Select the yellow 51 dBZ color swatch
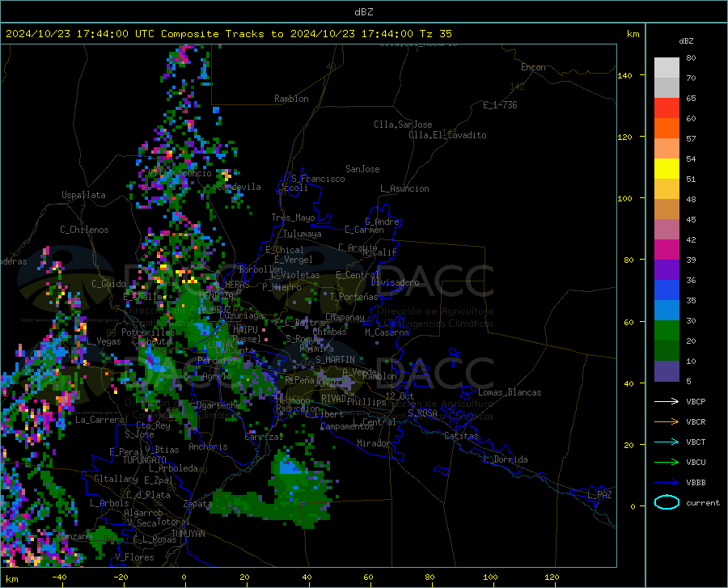Viewport: 728px width, 588px height. (667, 169)
